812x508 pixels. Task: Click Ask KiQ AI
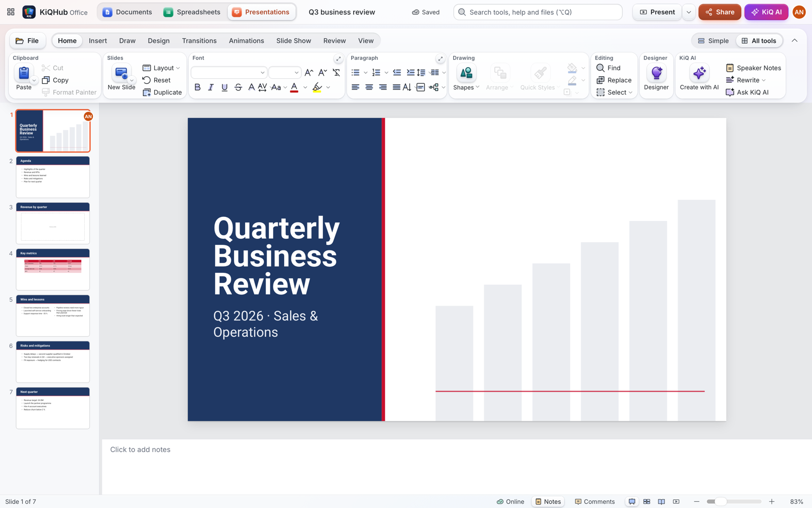pyautogui.click(x=747, y=92)
